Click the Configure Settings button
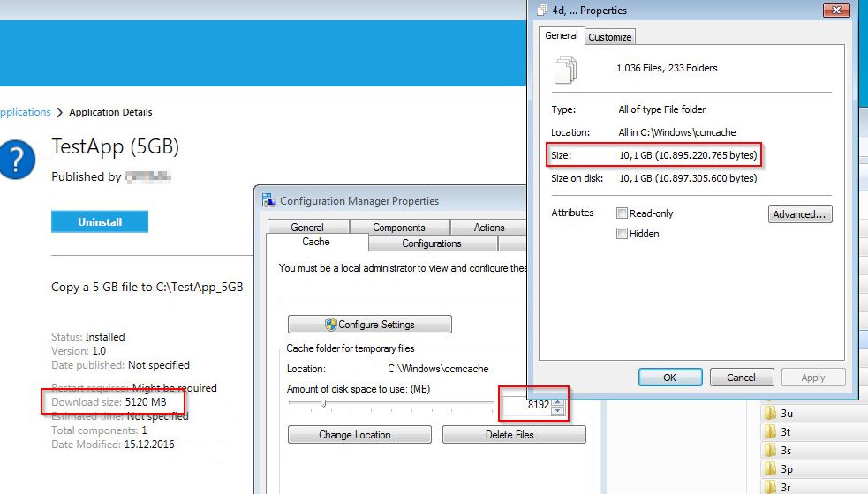The image size is (868, 494). 370,324
